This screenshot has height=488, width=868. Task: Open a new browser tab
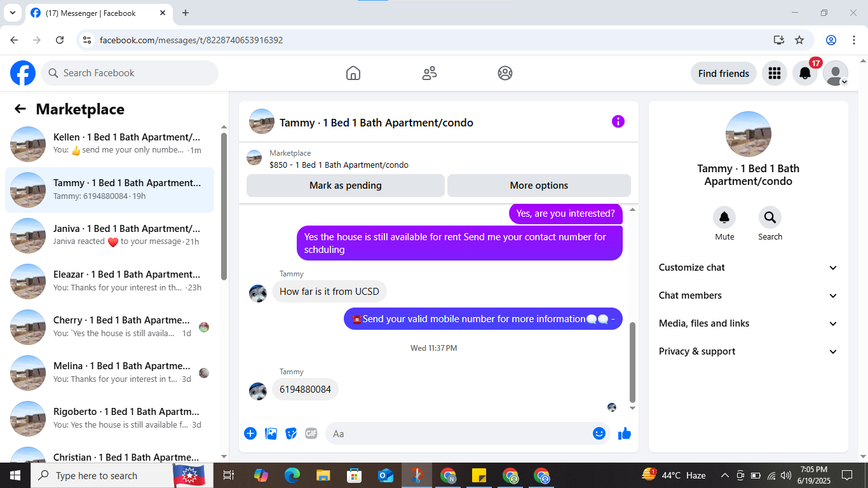(x=186, y=13)
